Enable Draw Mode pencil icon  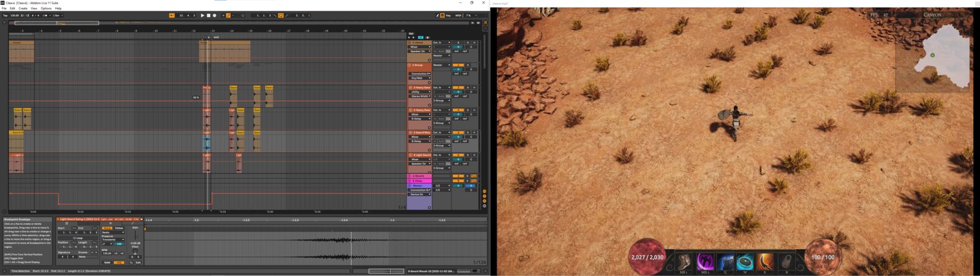(437, 15)
